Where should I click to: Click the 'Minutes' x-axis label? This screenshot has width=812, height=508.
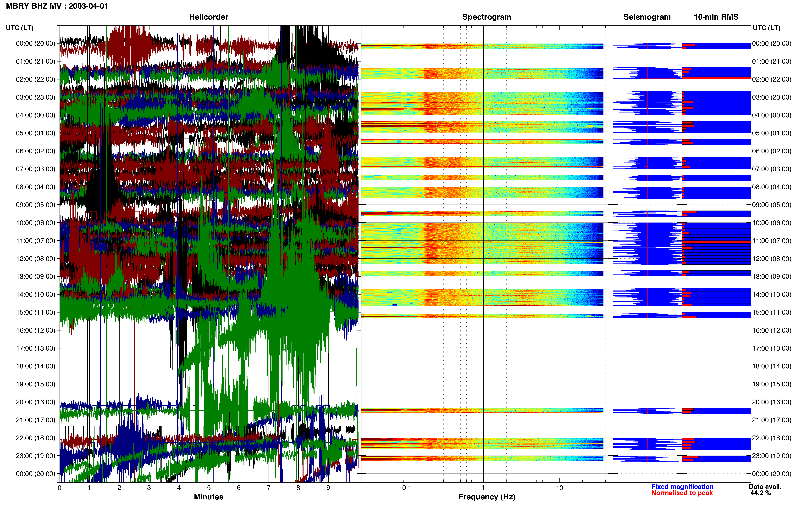pyautogui.click(x=209, y=497)
